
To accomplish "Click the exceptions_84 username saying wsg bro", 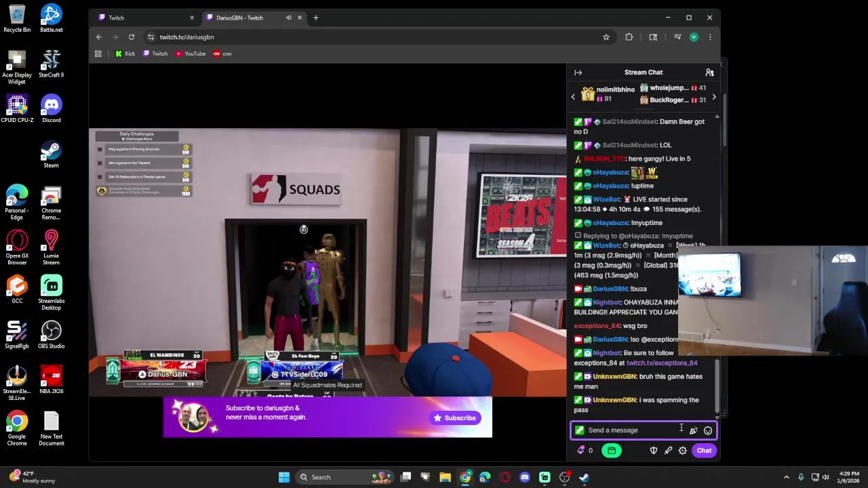I will click(597, 326).
